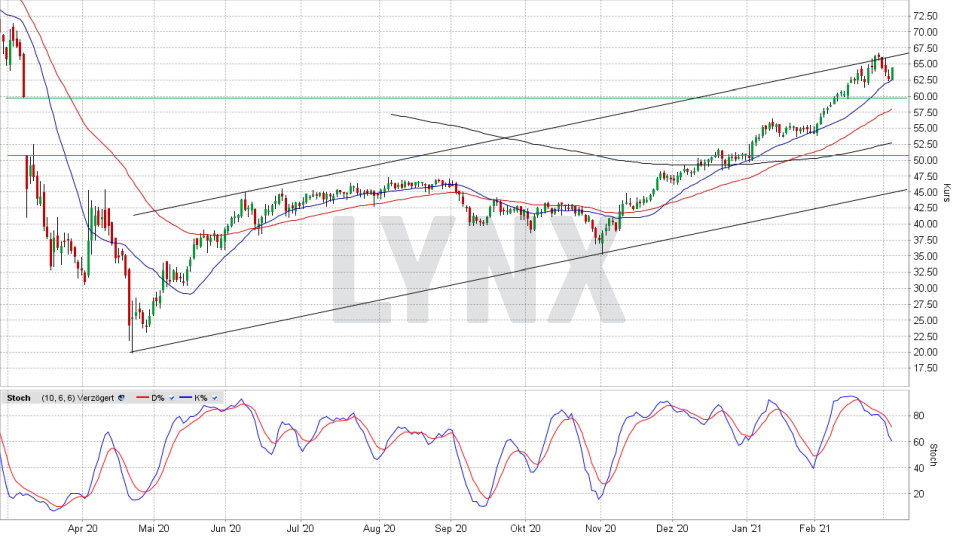Click the red D% legend line swatch
This screenshot has height=540, width=960.
pyautogui.click(x=143, y=398)
